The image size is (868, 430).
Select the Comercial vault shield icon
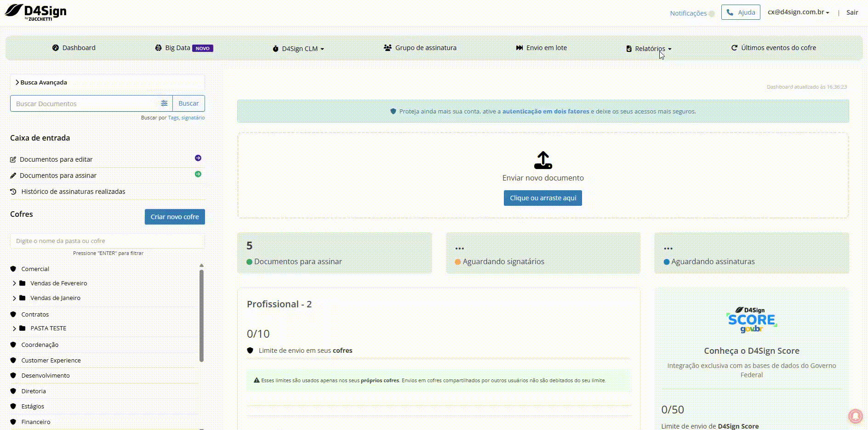13,269
